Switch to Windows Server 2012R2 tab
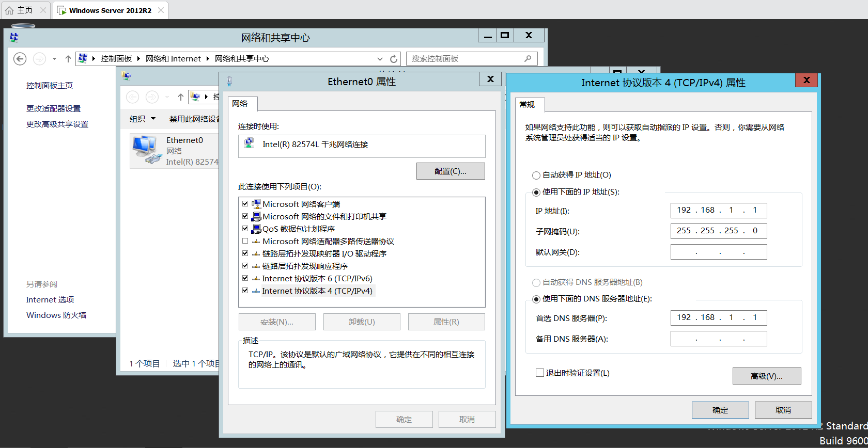The image size is (868, 448). 110,10
